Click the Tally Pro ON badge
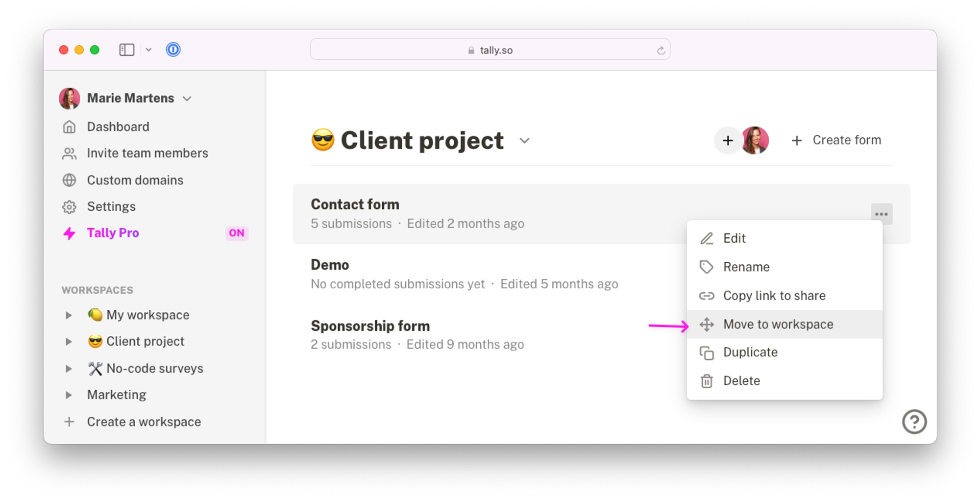The height and width of the screenshot is (501, 980). tap(237, 233)
